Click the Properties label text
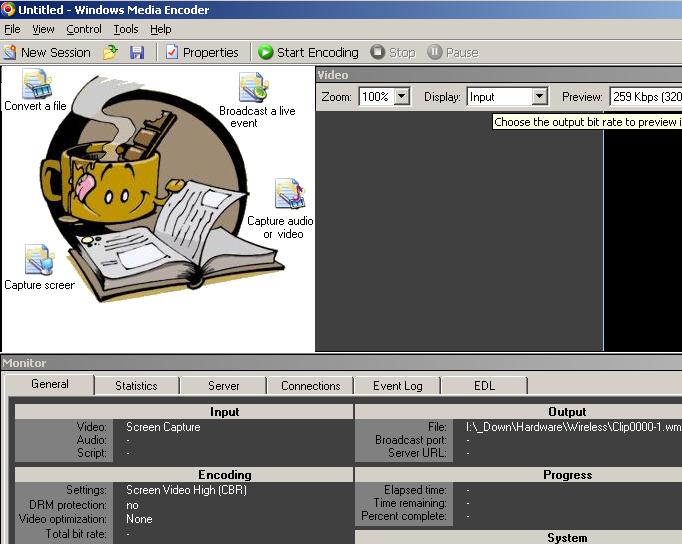Screen dimensions: 682x544 [x=211, y=53]
